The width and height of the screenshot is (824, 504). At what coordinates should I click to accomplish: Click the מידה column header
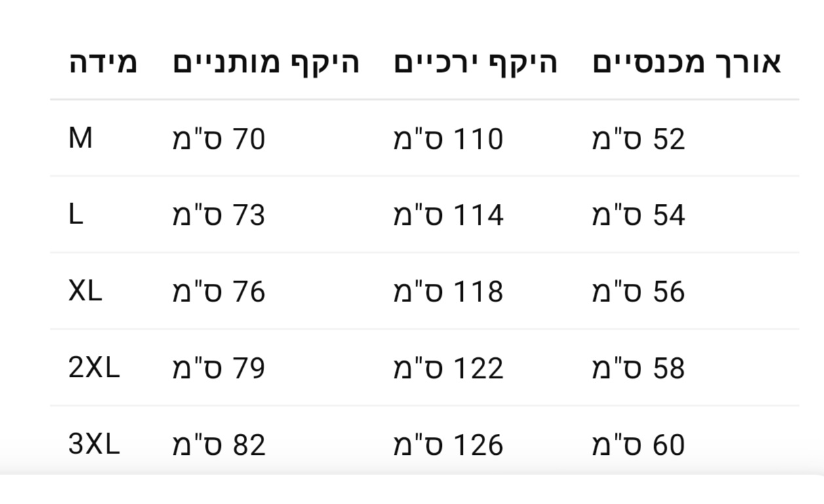[103, 63]
